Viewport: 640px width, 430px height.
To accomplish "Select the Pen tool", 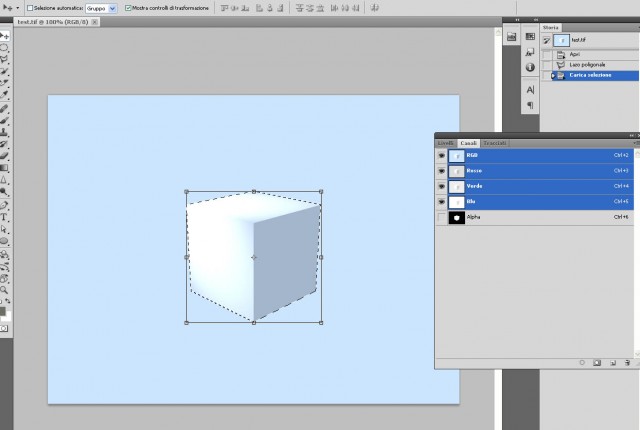I will pyautogui.click(x=4, y=205).
